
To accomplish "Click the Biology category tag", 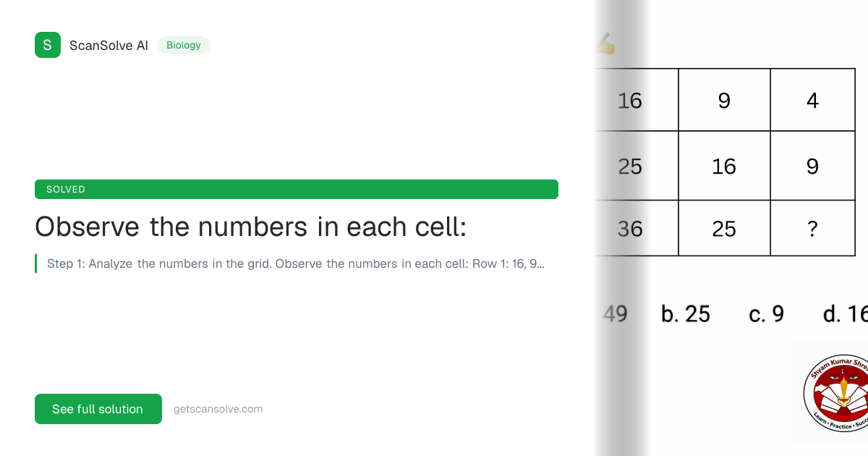I will tap(184, 45).
